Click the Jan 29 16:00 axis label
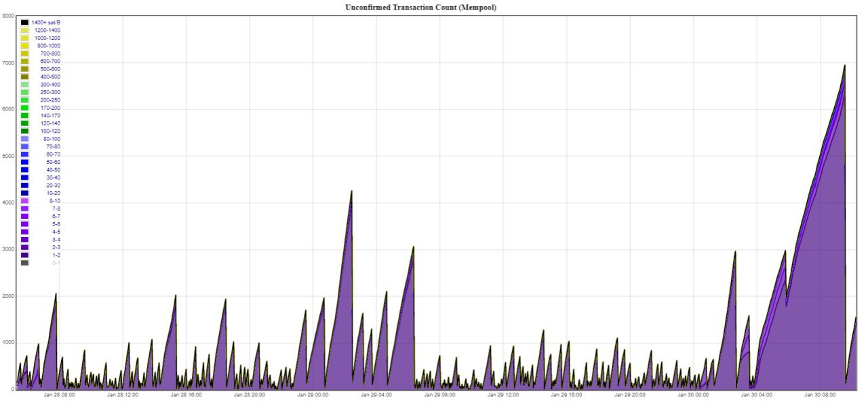This screenshot has height=401, width=868. click(x=567, y=394)
